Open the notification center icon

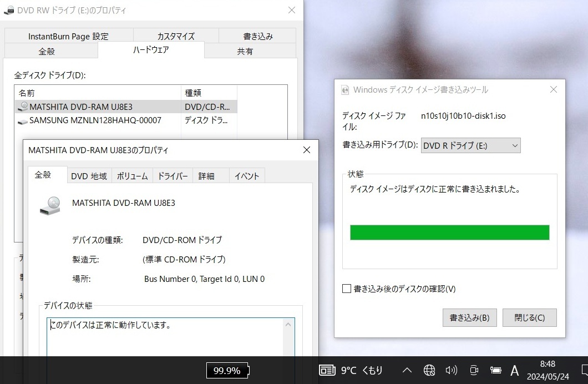click(584, 370)
